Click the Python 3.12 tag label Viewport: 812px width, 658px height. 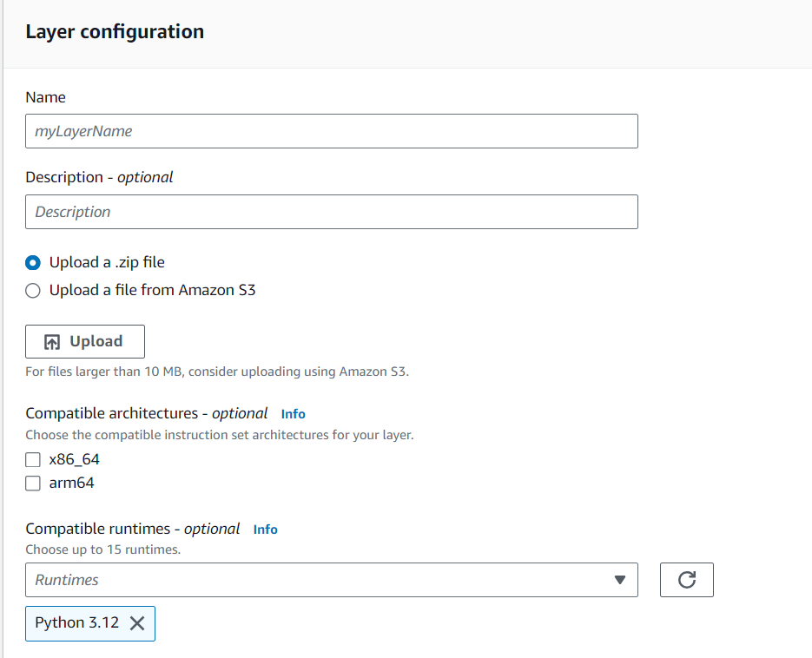click(78, 623)
